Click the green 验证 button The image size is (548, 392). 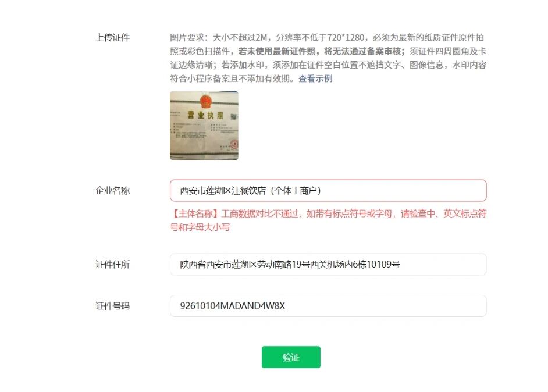tap(291, 357)
